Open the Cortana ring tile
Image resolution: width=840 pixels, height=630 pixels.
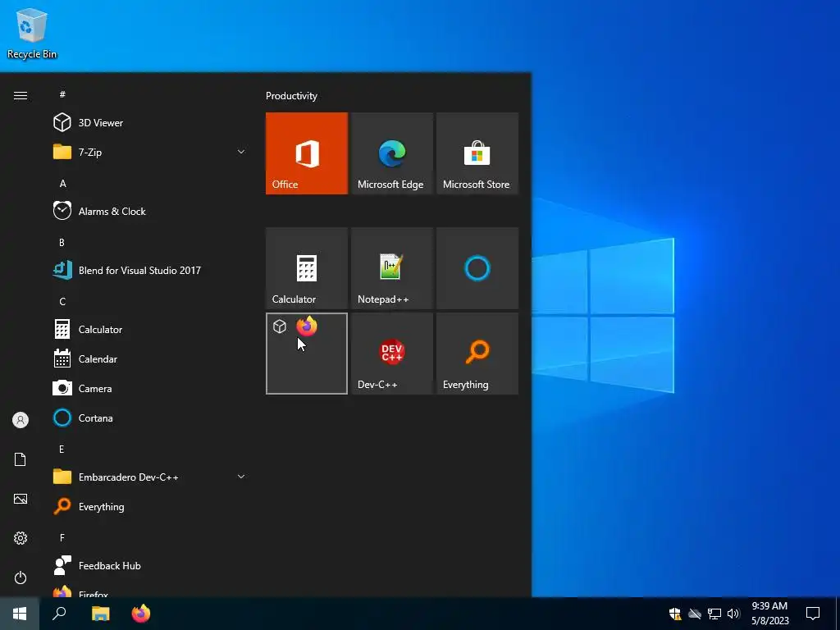pyautogui.click(x=477, y=268)
